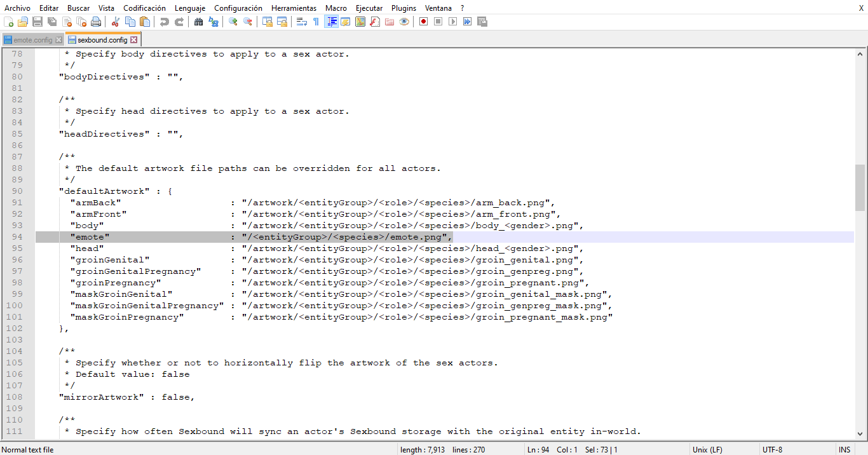Paste from clipboard using toolbar icon

[145, 22]
